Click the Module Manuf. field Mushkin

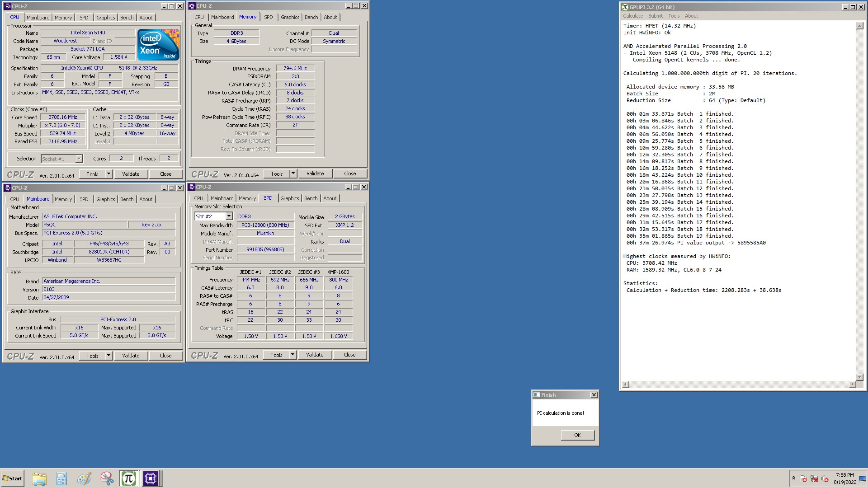point(265,233)
